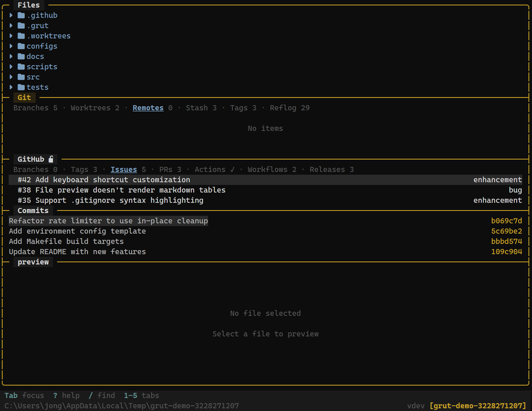Expand the configs folder arrow
Screen dimensions: 532x411
tap(11, 46)
